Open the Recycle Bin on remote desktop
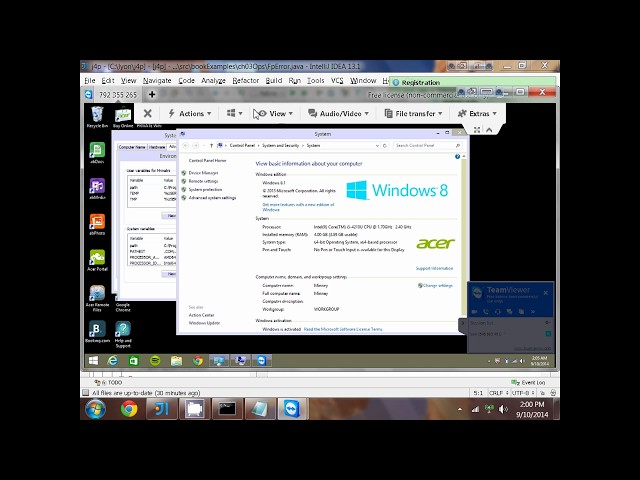 tap(97, 117)
